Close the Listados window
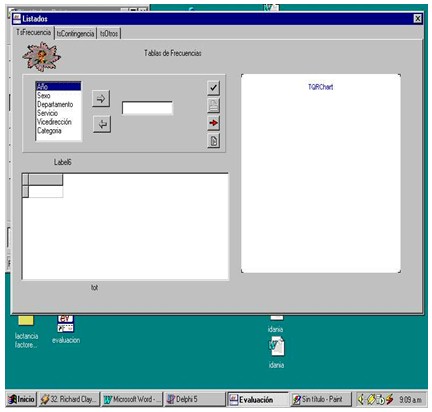 click(x=417, y=19)
